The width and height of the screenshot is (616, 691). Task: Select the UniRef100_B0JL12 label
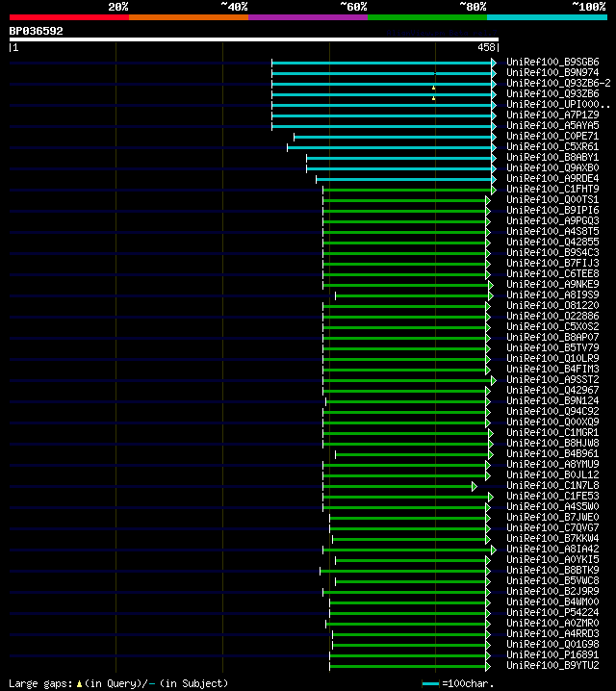click(x=552, y=474)
